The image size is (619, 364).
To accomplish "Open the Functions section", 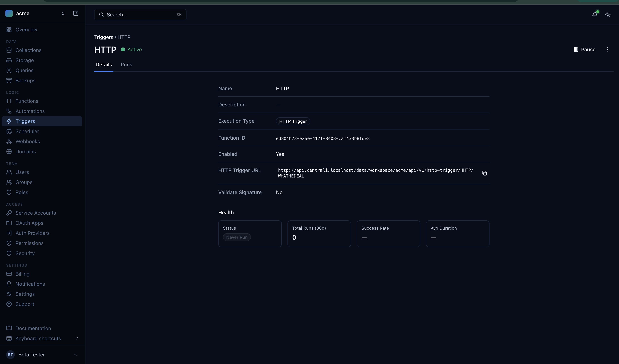I will 27,101.
